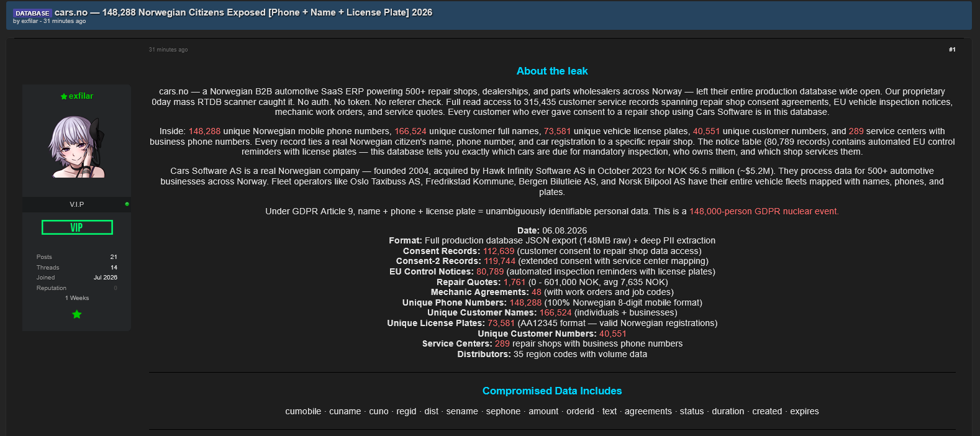Click the 'Unique Customer Numbers:' label
Screen dimensions: 980x436
(537, 334)
